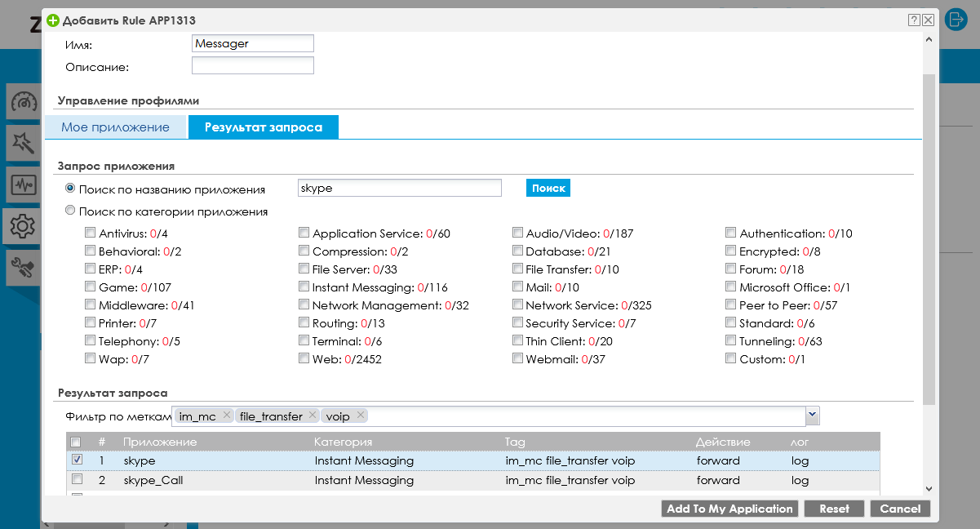
Task: Enable the File Transfer category checkbox
Action: pyautogui.click(x=518, y=269)
